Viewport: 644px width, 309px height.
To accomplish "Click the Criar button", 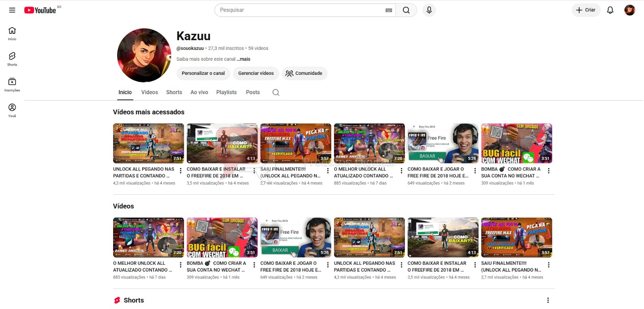I will [586, 10].
